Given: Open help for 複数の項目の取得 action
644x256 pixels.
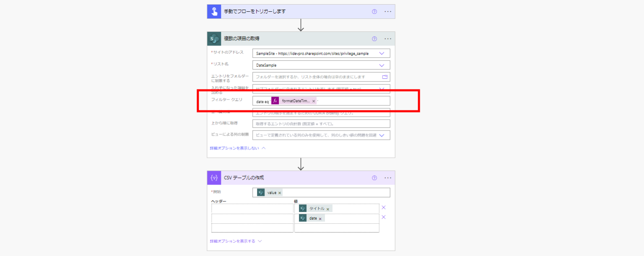Looking at the screenshot, I should coord(374,38).
